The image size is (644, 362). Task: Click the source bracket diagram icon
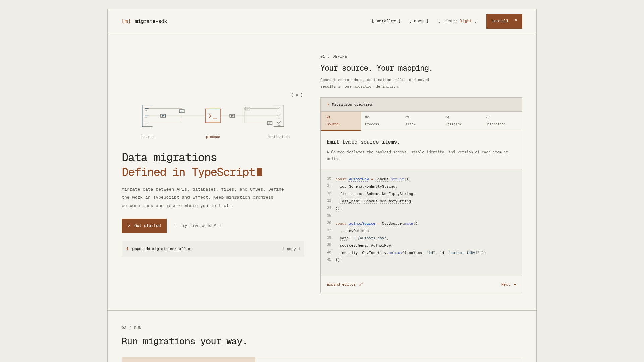tap(147, 116)
